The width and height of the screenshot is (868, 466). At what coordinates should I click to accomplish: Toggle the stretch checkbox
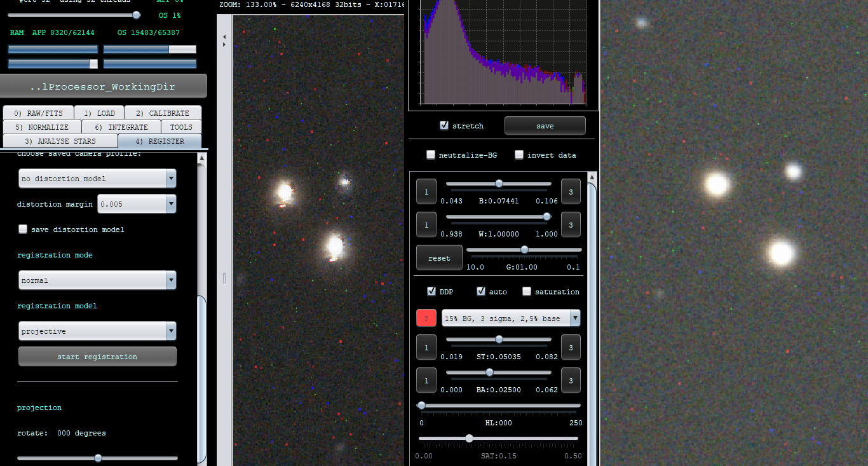click(x=444, y=126)
